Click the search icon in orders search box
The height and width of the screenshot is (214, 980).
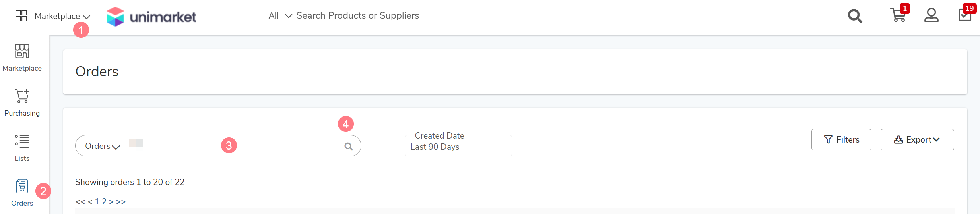(x=349, y=147)
